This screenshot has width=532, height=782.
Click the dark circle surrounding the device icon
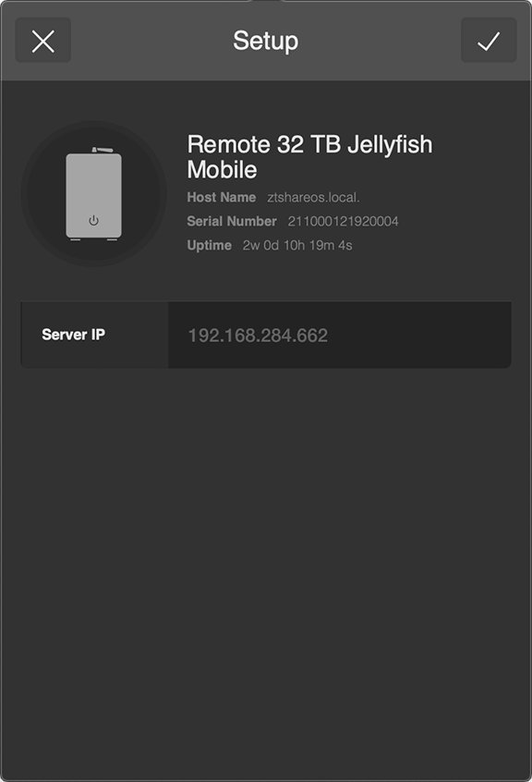point(93,194)
